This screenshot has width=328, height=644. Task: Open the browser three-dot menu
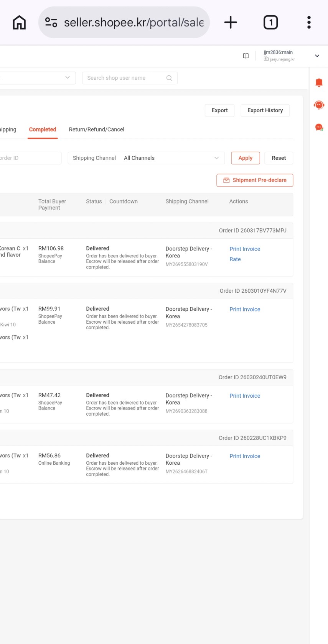point(309,23)
